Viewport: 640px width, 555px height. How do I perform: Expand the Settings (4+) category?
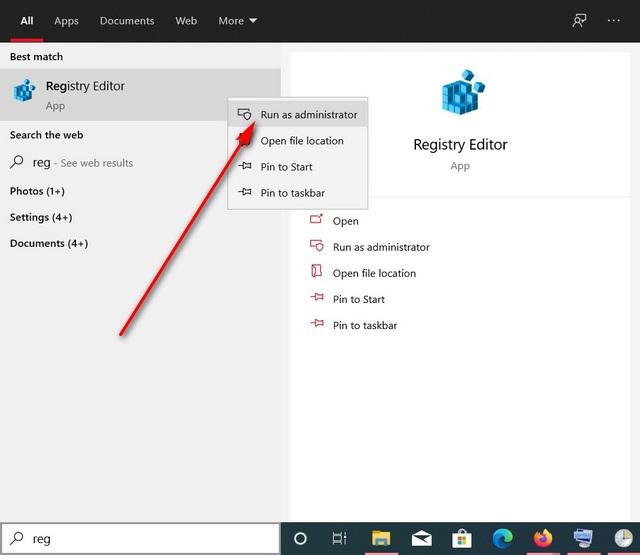click(41, 218)
